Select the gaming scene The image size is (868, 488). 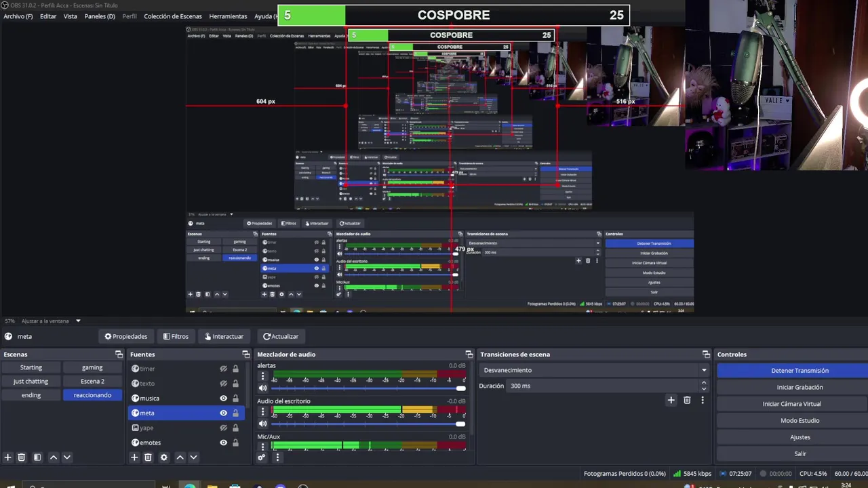coord(92,367)
